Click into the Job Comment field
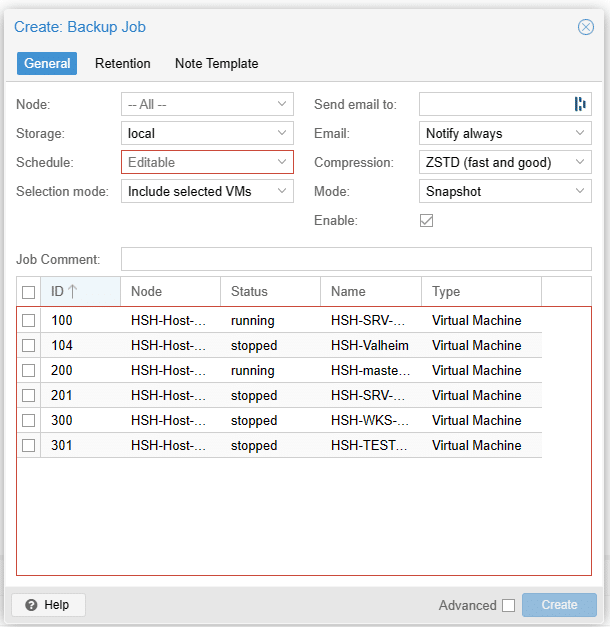 point(355,260)
